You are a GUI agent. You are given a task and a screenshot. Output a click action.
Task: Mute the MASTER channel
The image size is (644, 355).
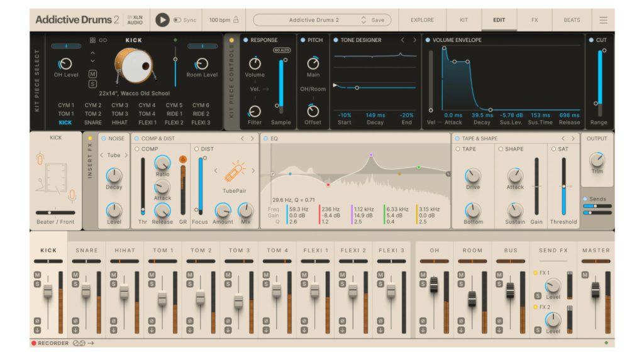(x=585, y=275)
